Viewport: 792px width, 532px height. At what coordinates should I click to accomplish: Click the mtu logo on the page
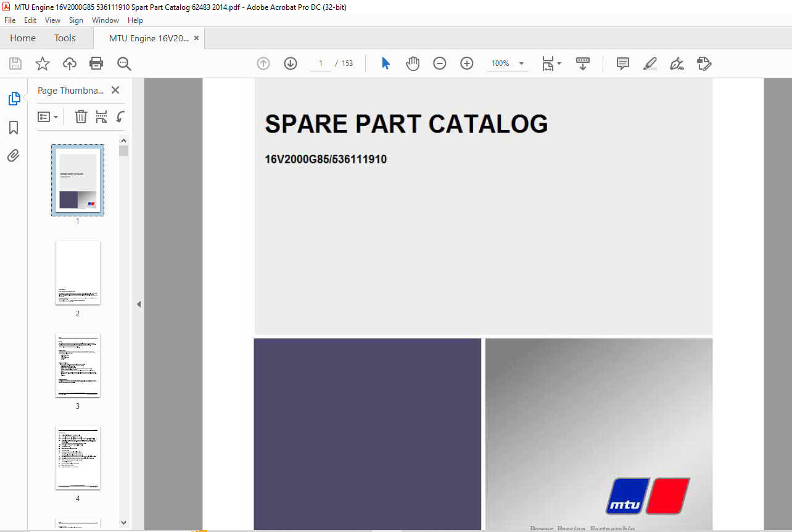(648, 496)
